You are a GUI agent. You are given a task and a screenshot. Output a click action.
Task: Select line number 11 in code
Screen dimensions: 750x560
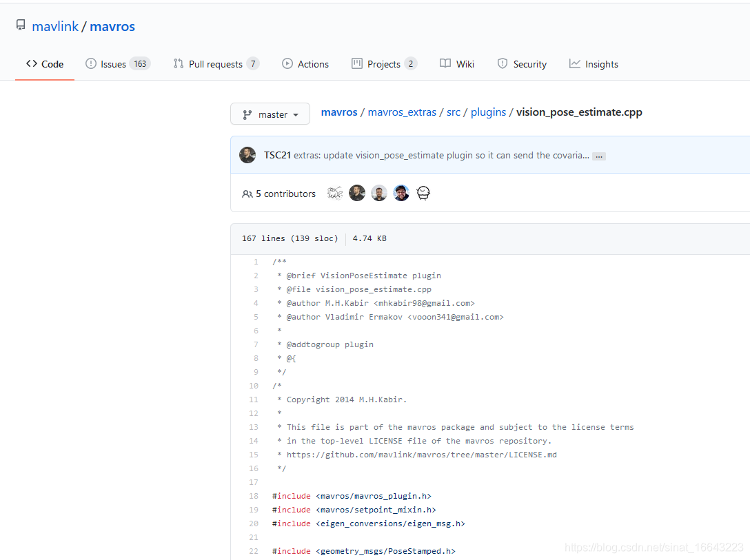click(254, 400)
